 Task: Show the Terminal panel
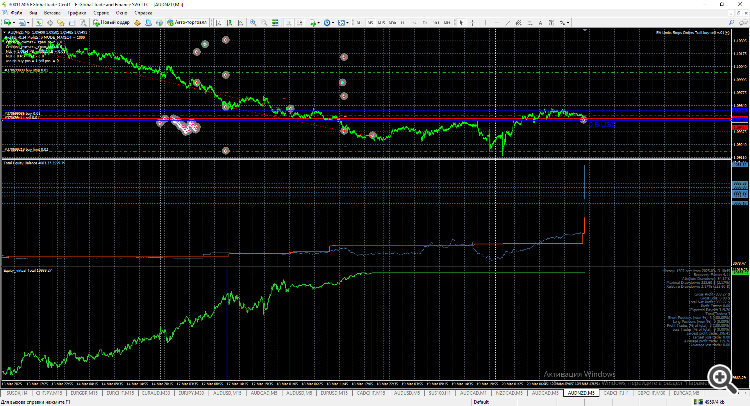(72, 22)
